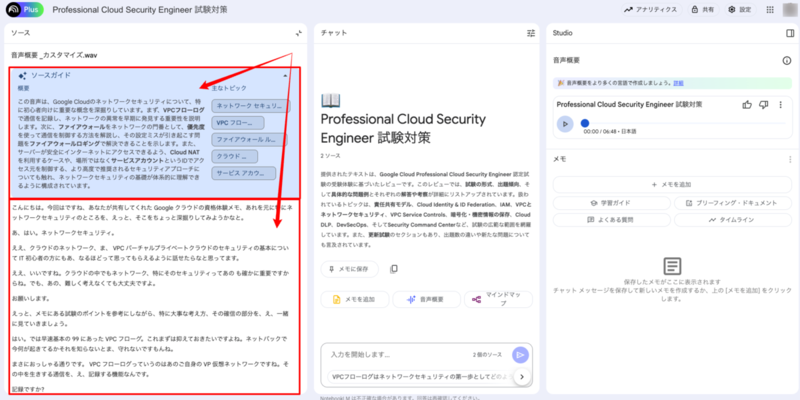Screen dimensions: 800x400
Task: Create よくある質問 FAQ
Action: [x=611, y=220]
